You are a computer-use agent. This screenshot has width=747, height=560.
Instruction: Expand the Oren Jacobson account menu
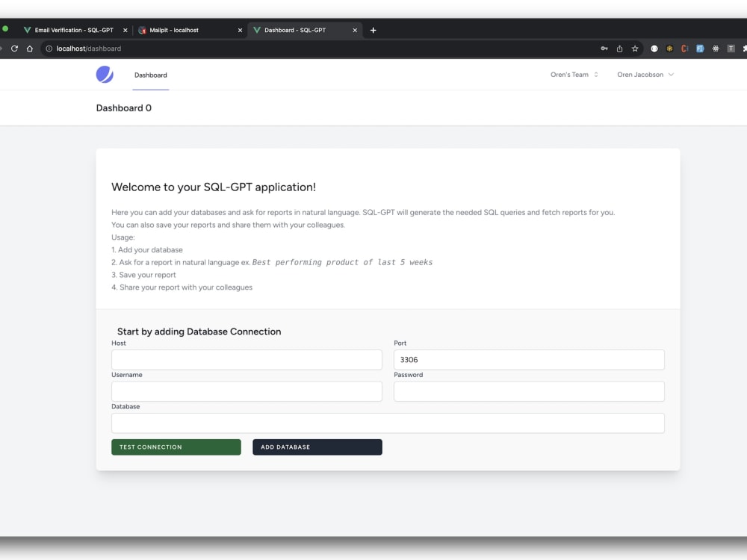[644, 75]
